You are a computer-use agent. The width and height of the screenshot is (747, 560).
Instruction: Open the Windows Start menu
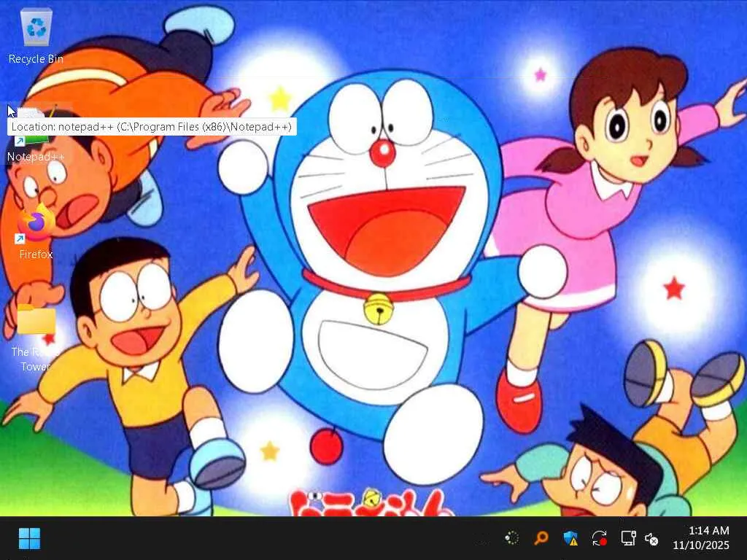pos(29,539)
